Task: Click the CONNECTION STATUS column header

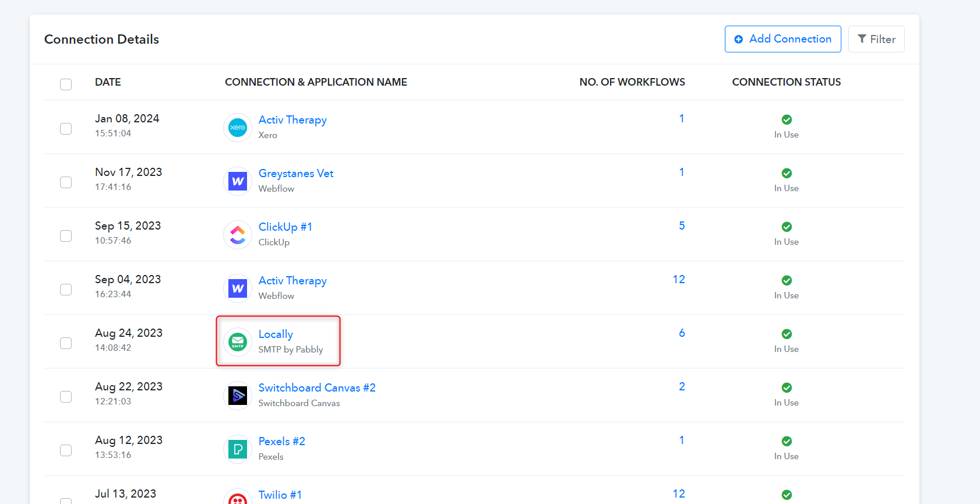Action: (787, 82)
